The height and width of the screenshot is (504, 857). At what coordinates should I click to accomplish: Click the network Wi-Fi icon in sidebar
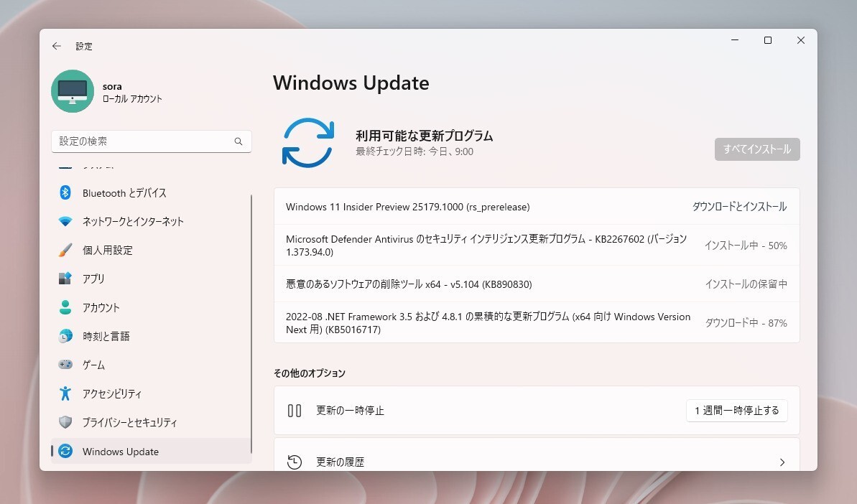point(65,221)
